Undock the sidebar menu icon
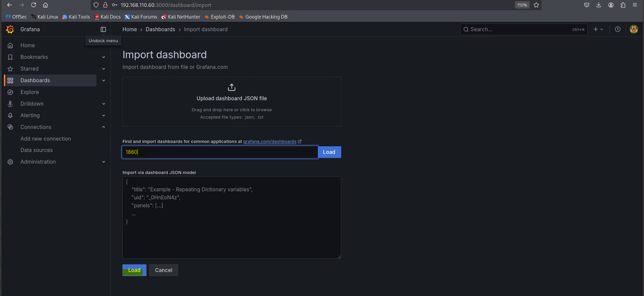 tap(103, 29)
